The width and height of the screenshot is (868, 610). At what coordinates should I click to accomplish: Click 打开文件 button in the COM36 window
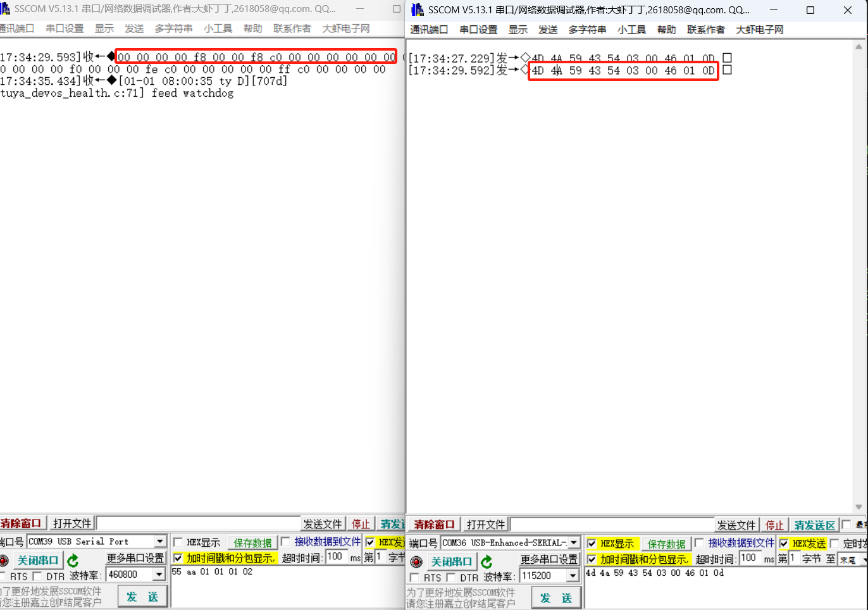[x=486, y=525]
